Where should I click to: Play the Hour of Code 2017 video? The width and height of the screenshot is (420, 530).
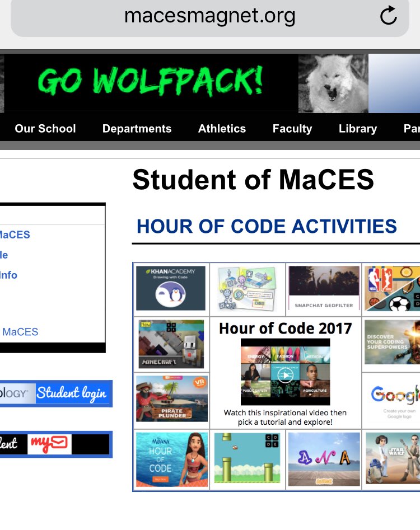[286, 375]
